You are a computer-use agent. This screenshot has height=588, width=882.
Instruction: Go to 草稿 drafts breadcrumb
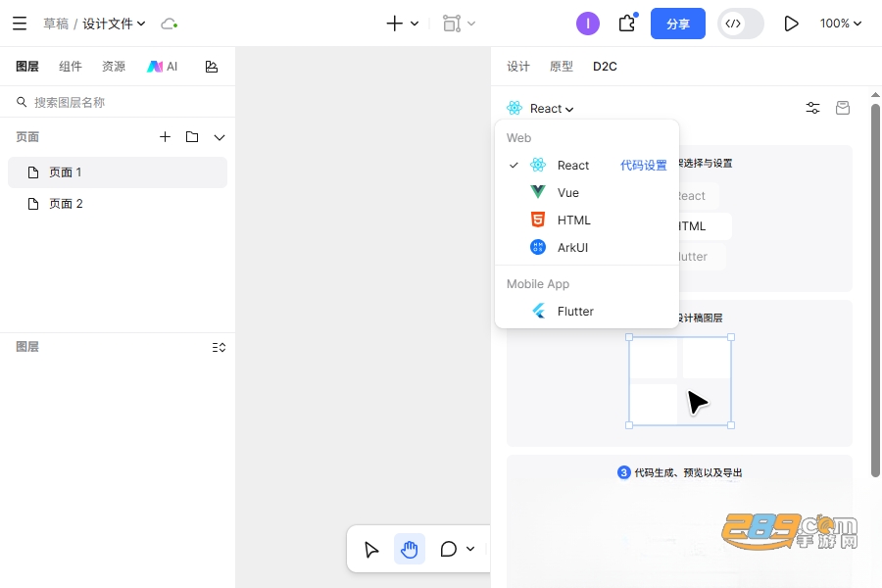pos(56,24)
